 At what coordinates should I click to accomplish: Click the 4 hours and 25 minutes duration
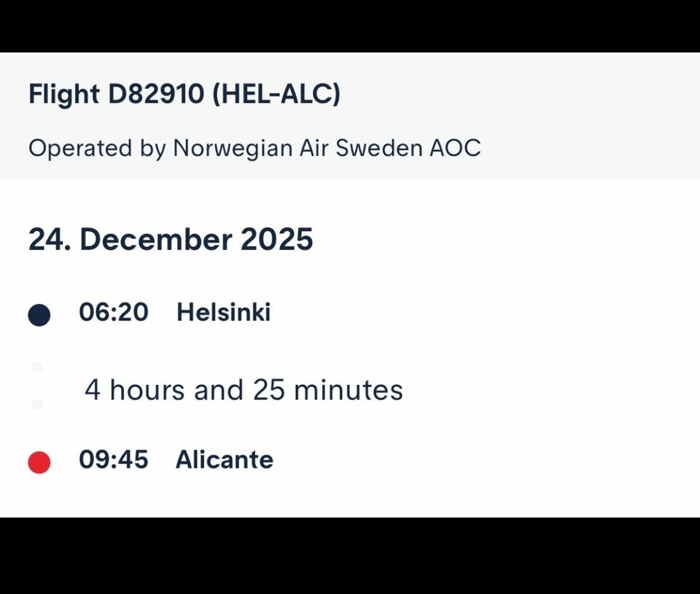(244, 390)
